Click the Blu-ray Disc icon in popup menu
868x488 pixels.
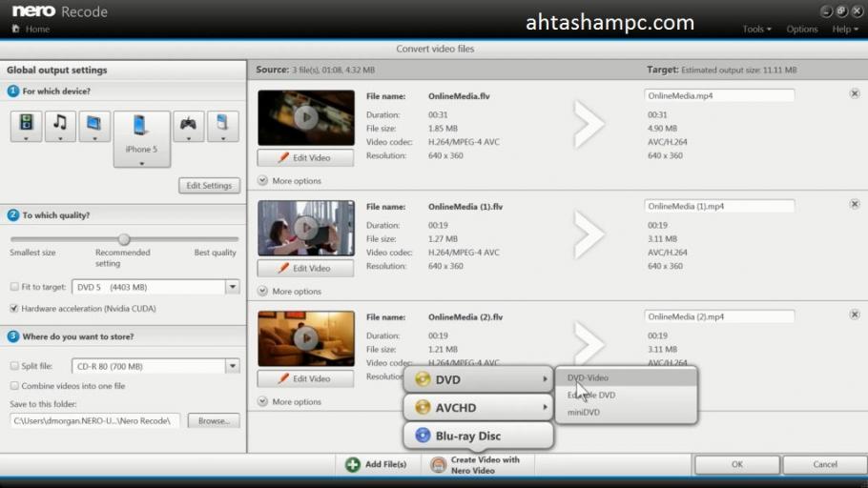click(x=423, y=436)
